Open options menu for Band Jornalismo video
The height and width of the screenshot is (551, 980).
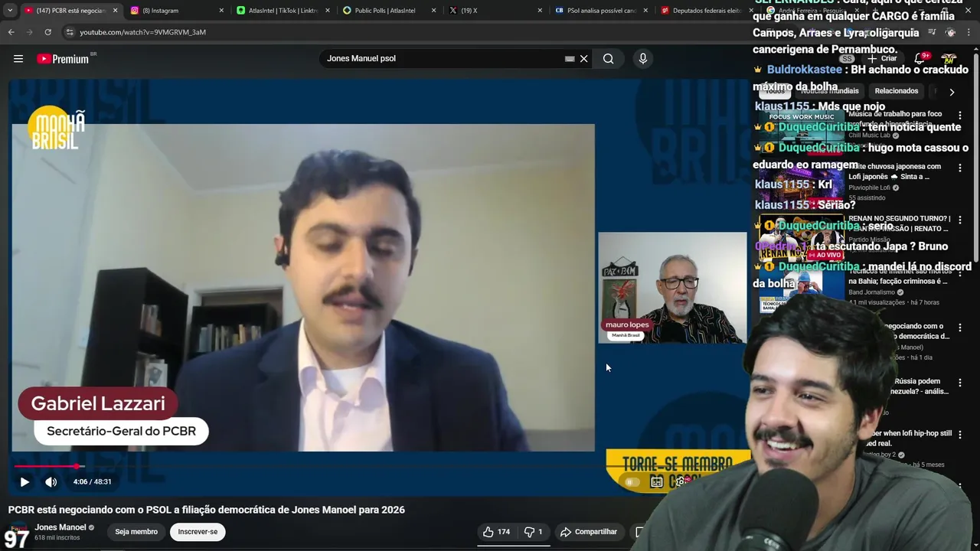pos(960,274)
